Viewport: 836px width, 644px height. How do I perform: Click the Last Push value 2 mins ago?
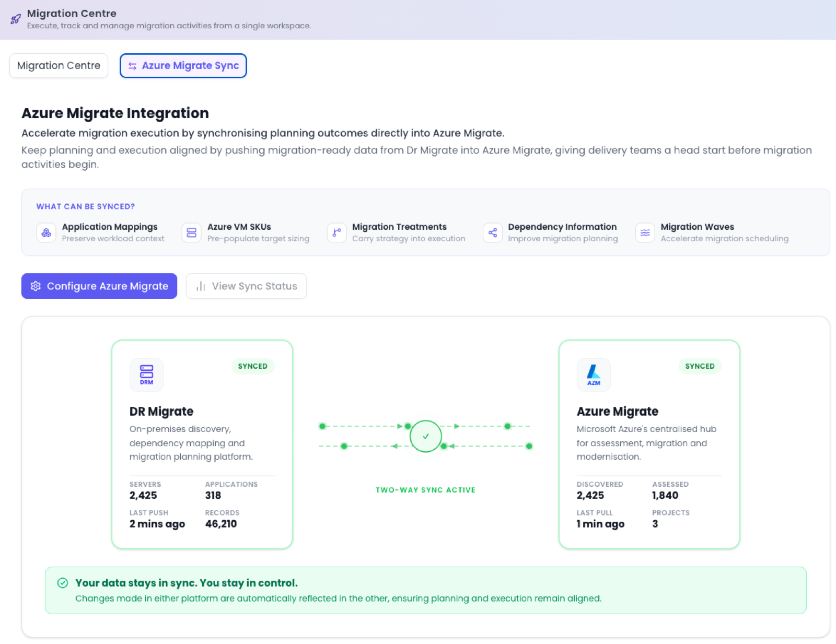(x=157, y=524)
